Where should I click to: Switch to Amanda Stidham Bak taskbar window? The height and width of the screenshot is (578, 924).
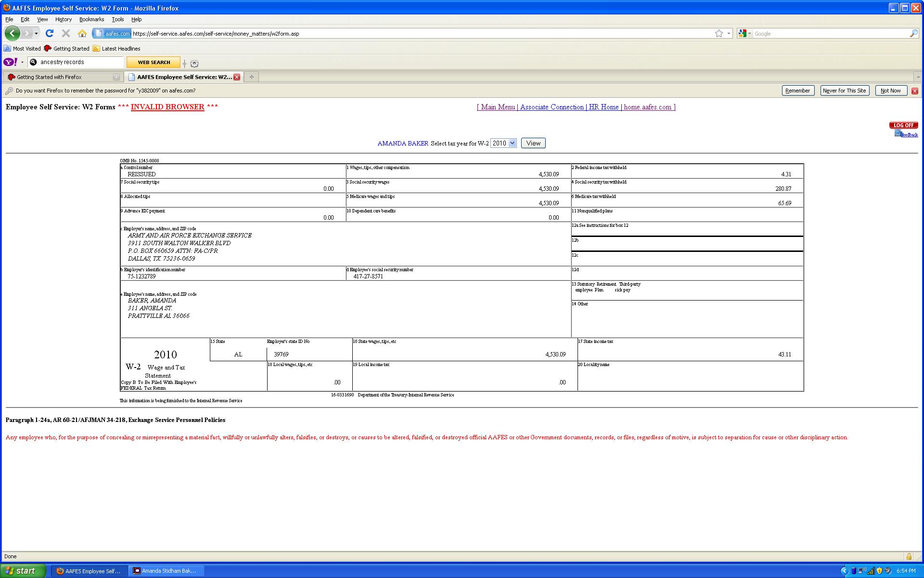pos(167,571)
